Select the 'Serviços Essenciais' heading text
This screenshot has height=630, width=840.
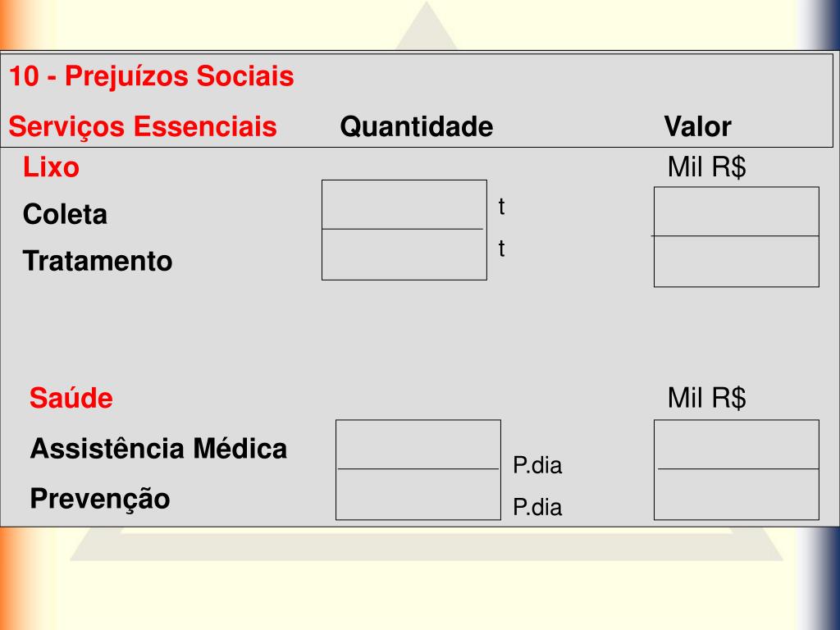pos(143,127)
